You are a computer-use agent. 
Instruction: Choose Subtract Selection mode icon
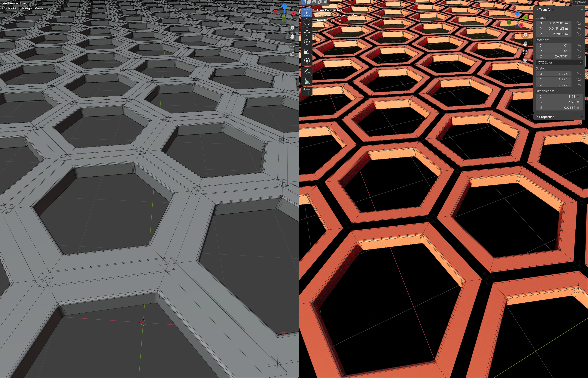point(314,2)
